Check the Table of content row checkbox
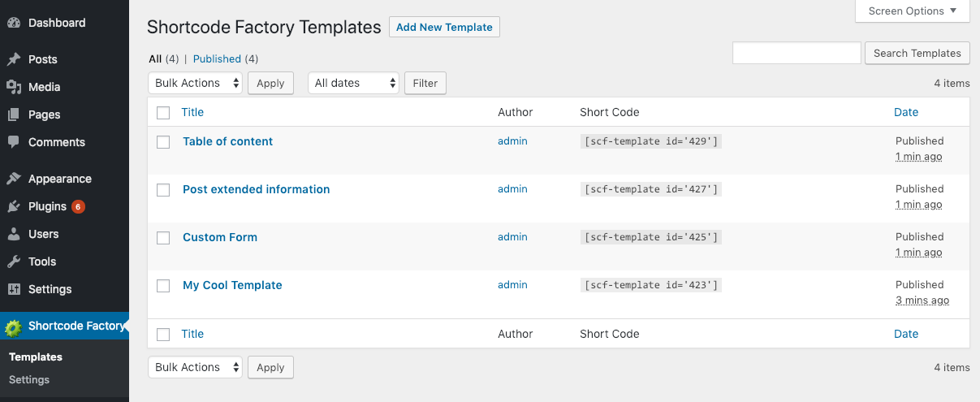The height and width of the screenshot is (402, 980). click(163, 142)
